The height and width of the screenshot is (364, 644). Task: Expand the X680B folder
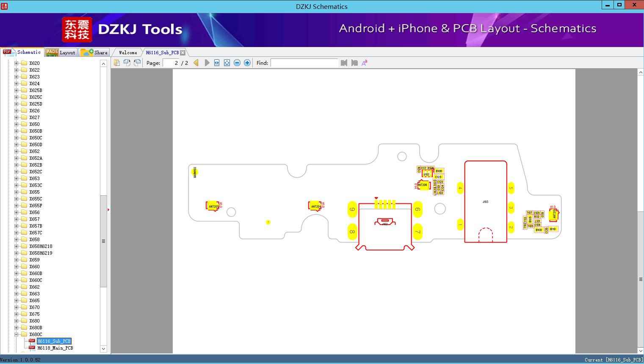[17, 328]
